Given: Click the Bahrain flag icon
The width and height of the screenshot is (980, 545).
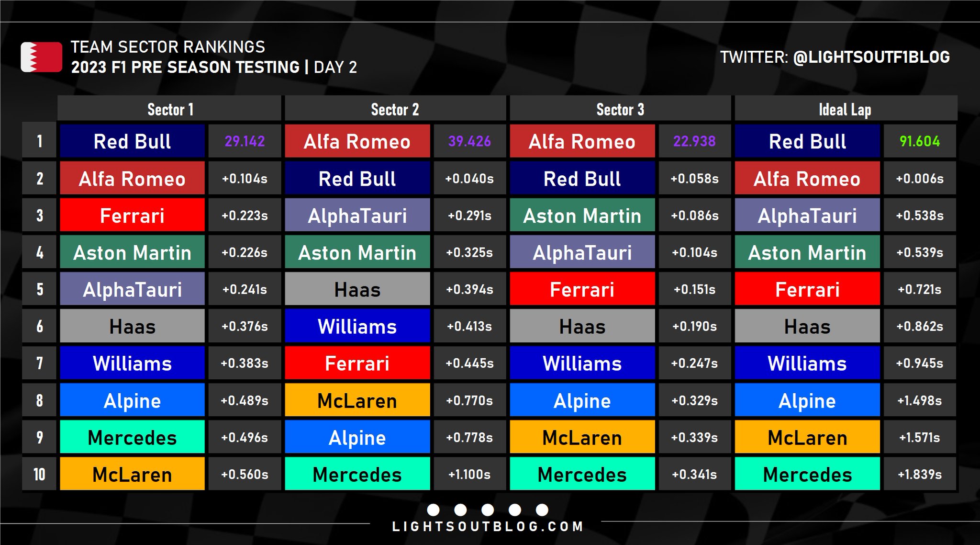Looking at the screenshot, I should pos(41,57).
